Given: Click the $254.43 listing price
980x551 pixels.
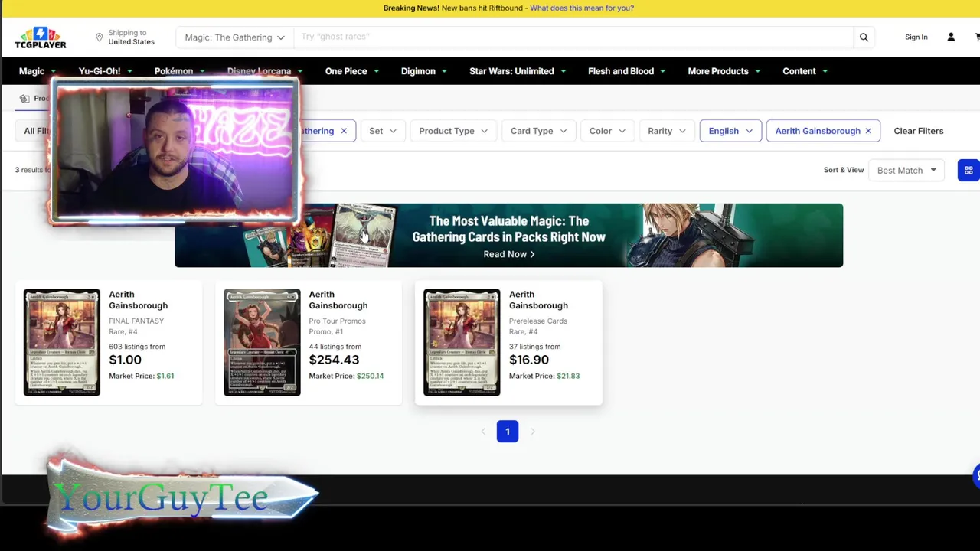Looking at the screenshot, I should [x=334, y=360].
